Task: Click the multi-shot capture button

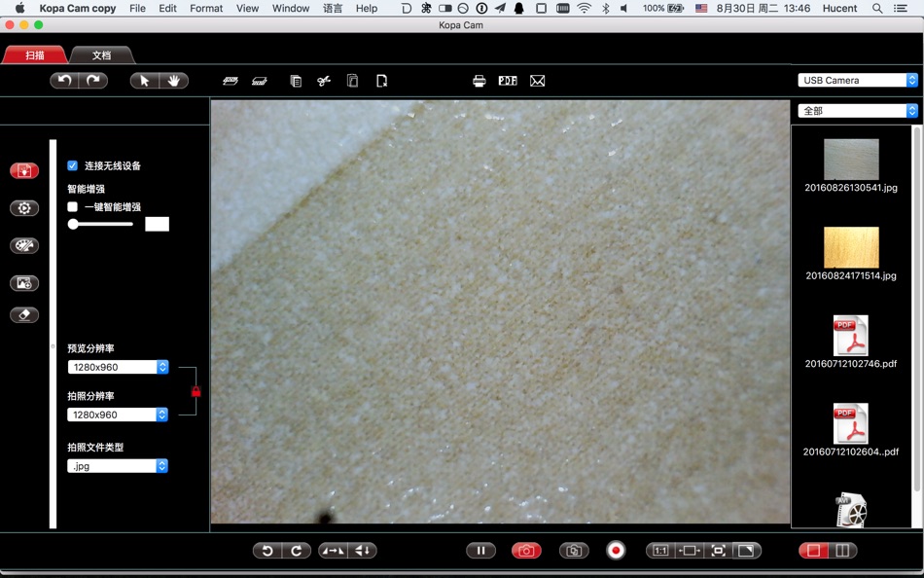Action: [574, 551]
